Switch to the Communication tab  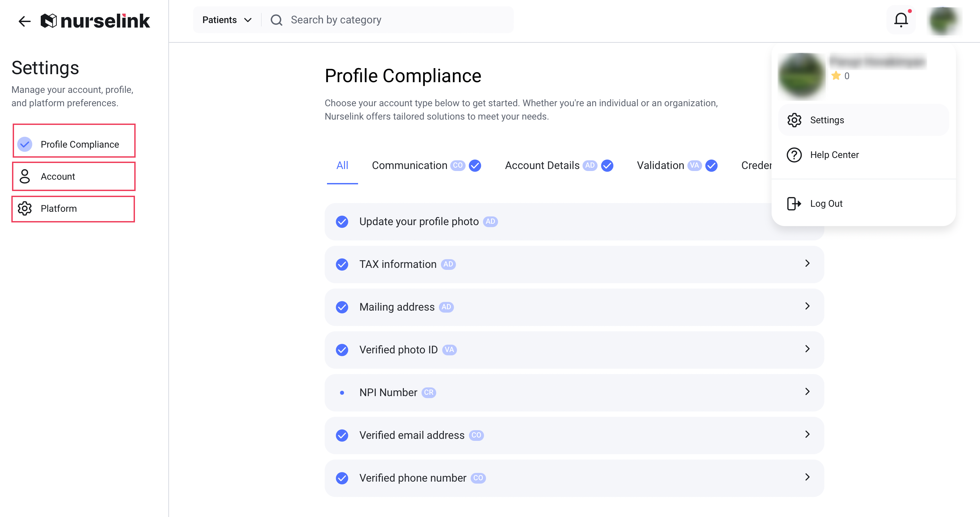(x=410, y=165)
